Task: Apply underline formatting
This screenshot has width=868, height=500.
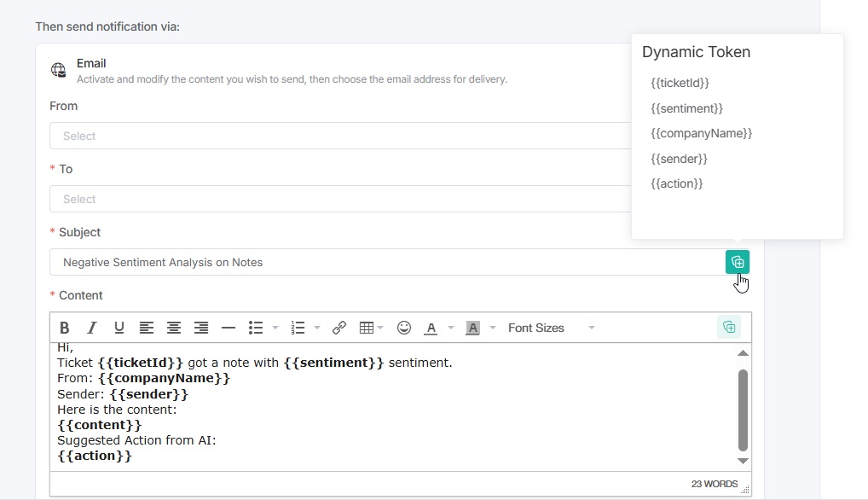Action: (119, 328)
